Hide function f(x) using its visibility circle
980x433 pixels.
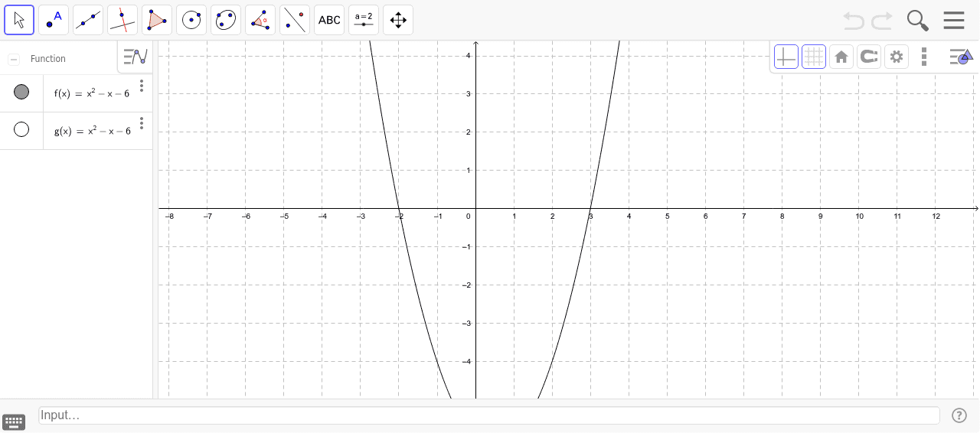click(x=21, y=93)
